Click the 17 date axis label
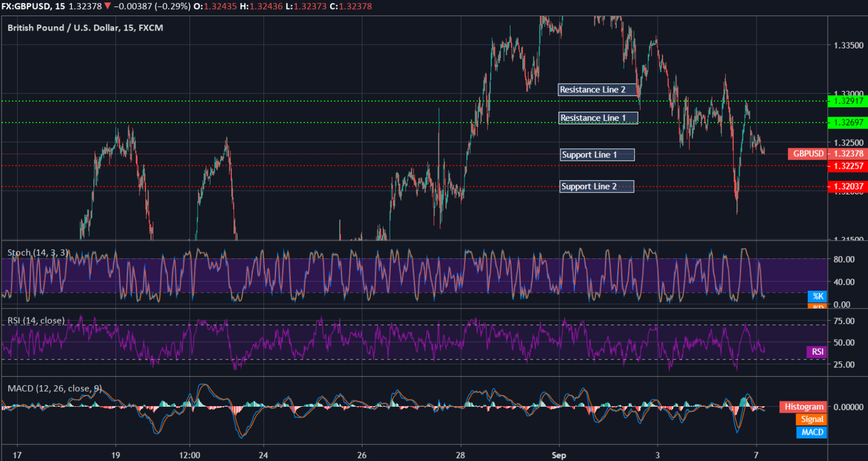 17,456
